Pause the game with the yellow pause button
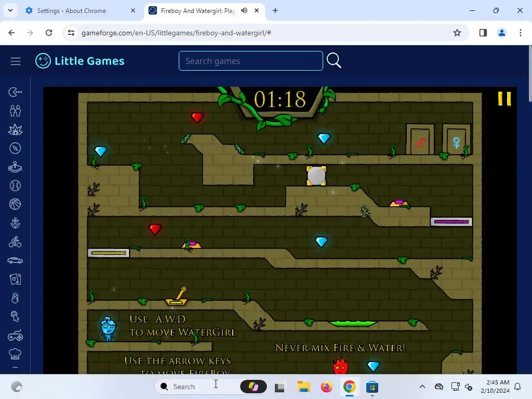 point(504,99)
